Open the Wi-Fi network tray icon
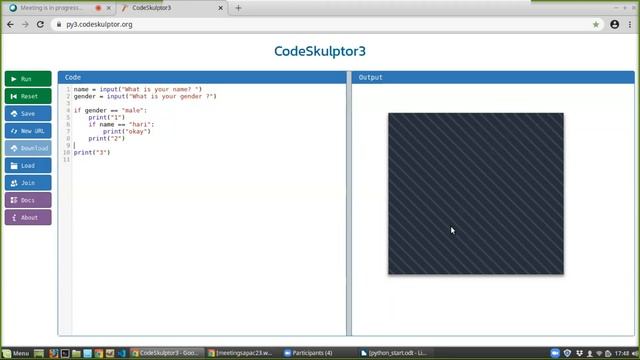 [x=599, y=353]
